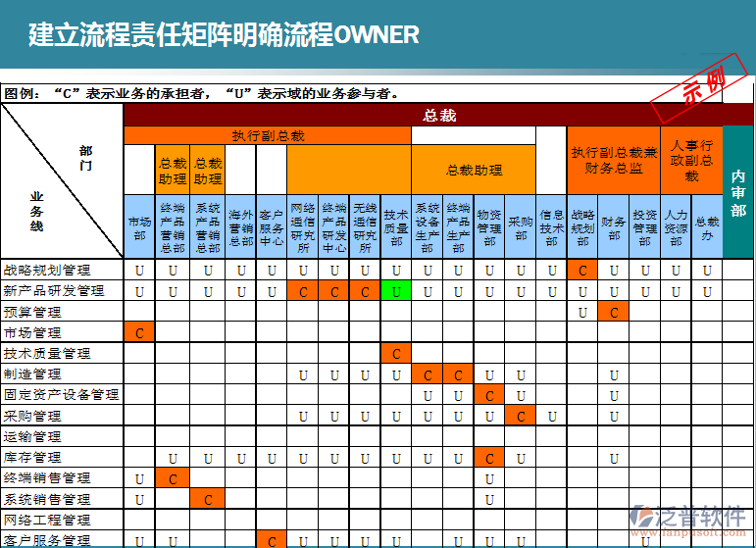Click the dark red 总裁 header bar
The image size is (756, 548).
pyautogui.click(x=438, y=116)
